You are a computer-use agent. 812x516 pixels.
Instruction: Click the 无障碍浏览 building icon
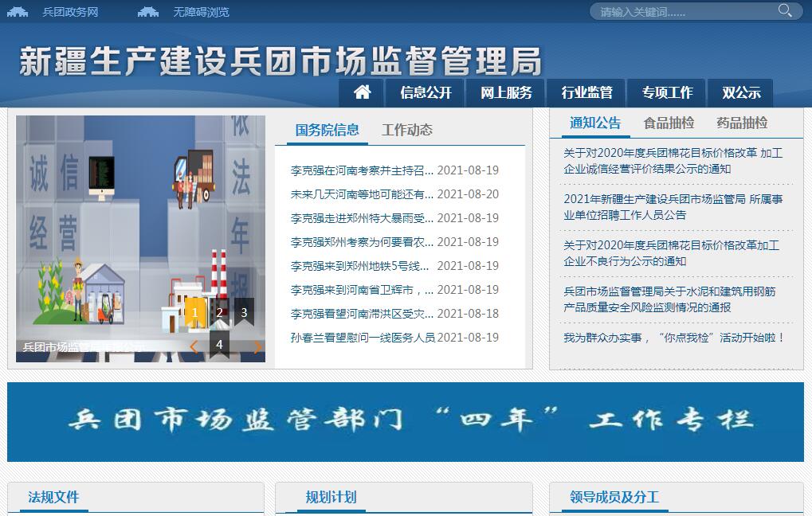pyautogui.click(x=148, y=12)
